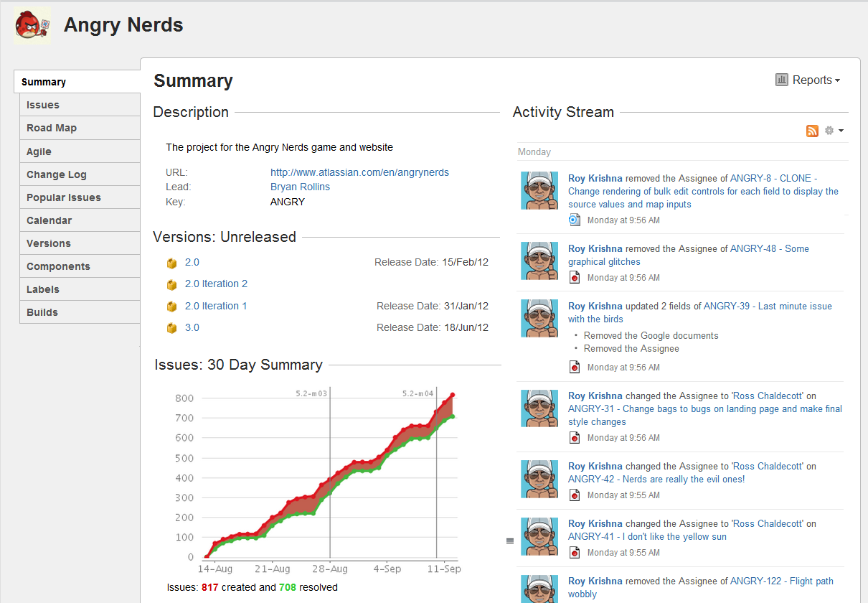Switch to the Builds tab
This screenshot has width=868, height=603.
[80, 312]
